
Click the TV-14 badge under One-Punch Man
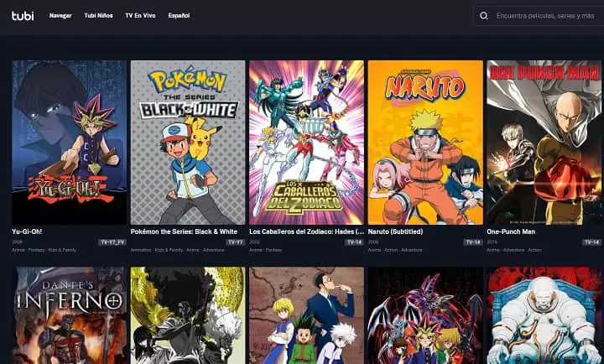tap(591, 242)
